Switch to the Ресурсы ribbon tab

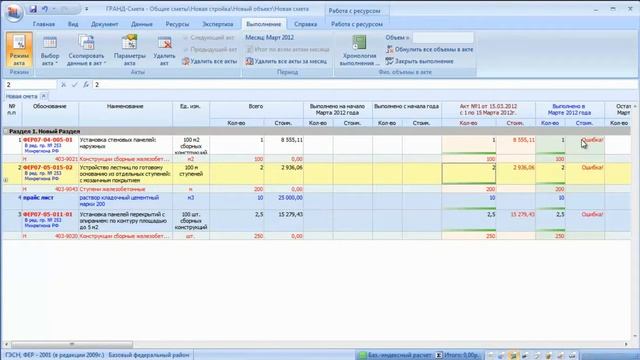pos(177,24)
